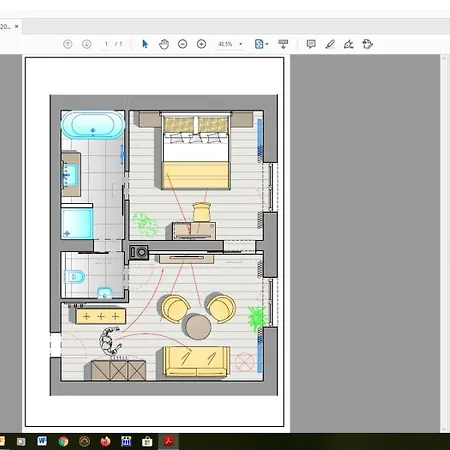Click the zoom level percentage field

[225, 44]
